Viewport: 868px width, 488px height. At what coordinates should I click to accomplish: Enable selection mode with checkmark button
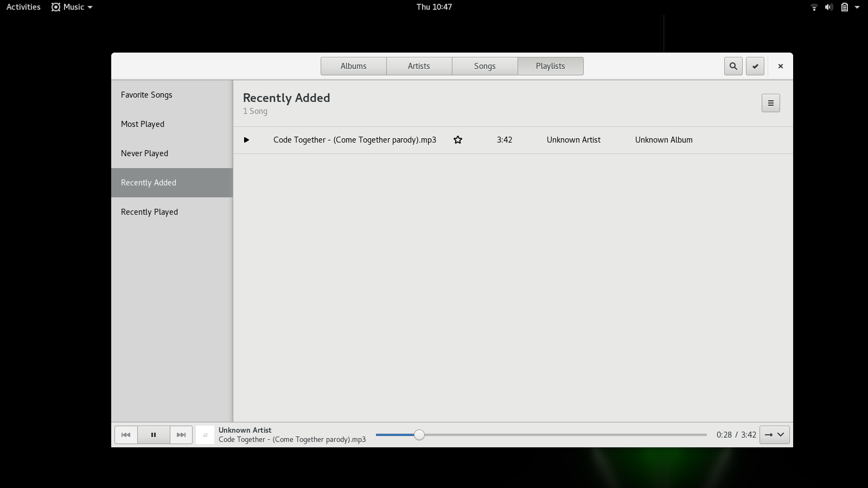click(x=755, y=66)
